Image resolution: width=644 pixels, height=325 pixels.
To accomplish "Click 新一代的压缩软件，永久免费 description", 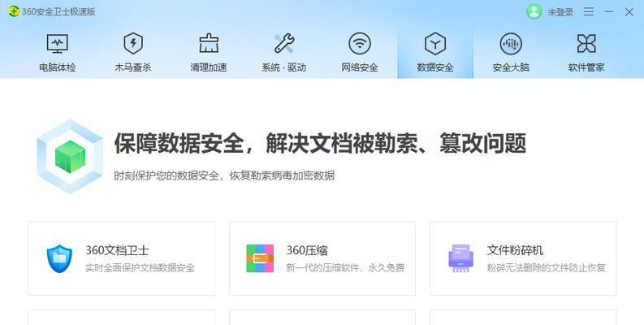I will [x=345, y=268].
